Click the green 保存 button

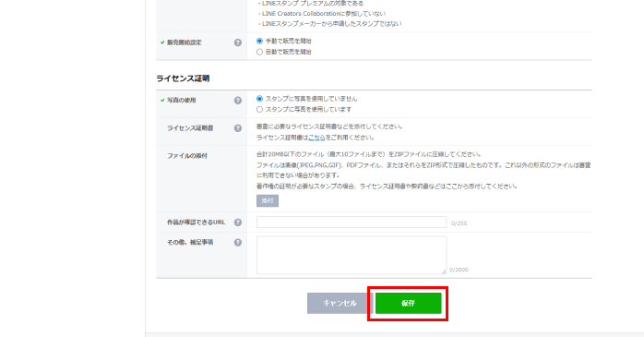pyautogui.click(x=408, y=303)
